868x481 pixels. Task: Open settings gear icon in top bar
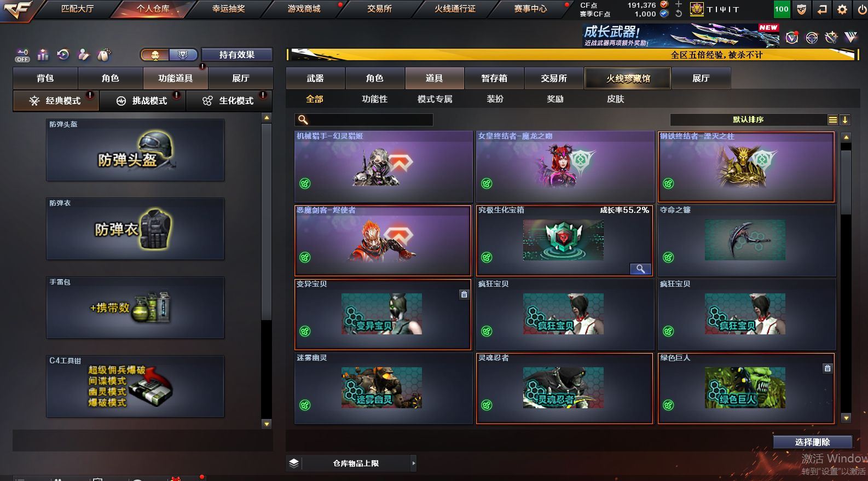[x=842, y=9]
